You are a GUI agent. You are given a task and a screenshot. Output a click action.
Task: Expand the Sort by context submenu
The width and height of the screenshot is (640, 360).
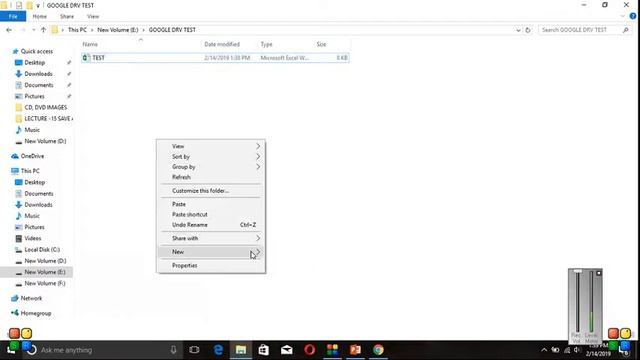(x=211, y=157)
